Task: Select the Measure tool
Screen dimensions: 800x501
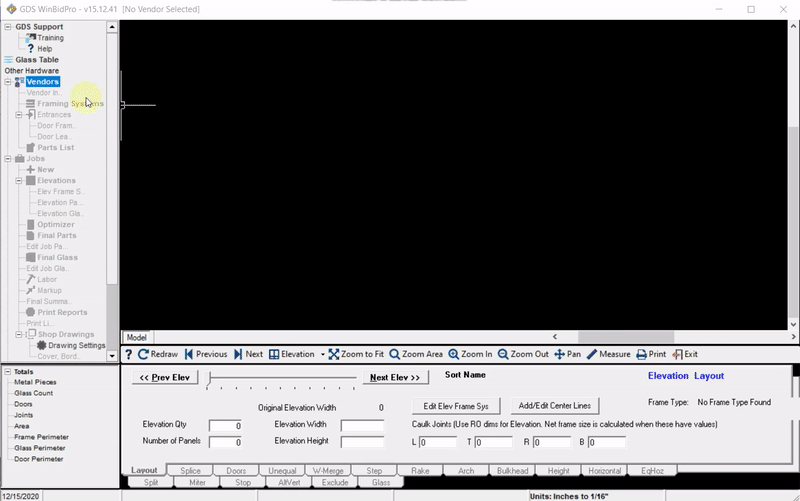Action: coord(608,354)
